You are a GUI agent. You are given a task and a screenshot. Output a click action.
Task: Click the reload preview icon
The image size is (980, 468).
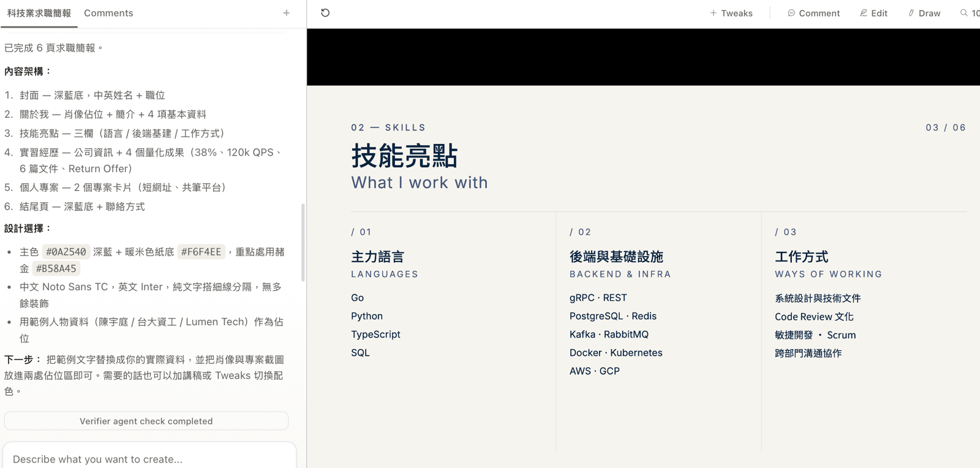point(325,13)
